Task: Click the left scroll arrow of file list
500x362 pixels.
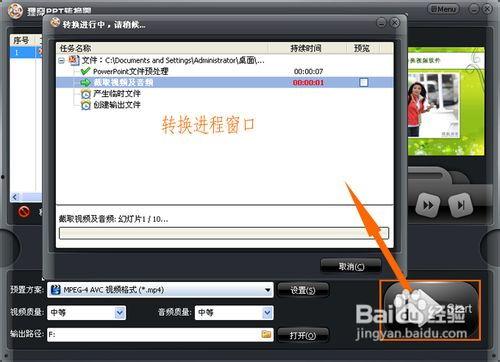Action: tap(14, 197)
